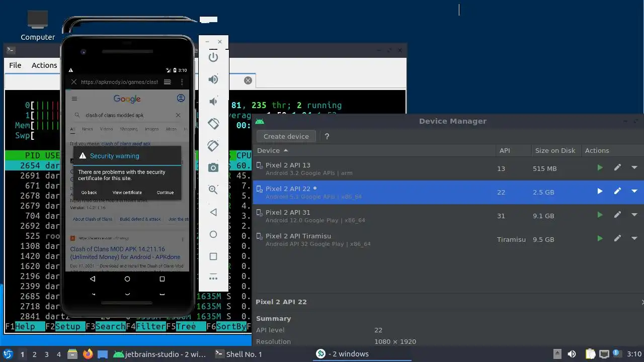Launch Pixel 2 API 22 device
Screen dimensions: 644x362
click(600, 192)
